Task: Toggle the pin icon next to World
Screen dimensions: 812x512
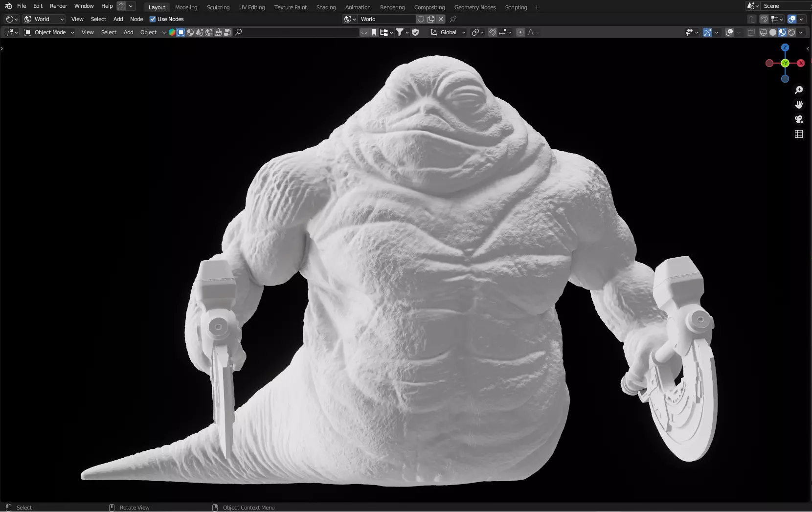Action: click(x=453, y=19)
